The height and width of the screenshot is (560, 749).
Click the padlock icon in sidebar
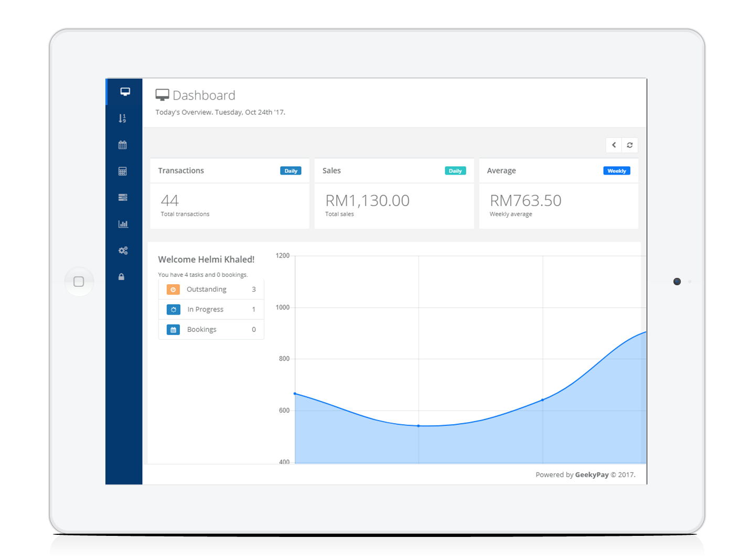pos(122,277)
